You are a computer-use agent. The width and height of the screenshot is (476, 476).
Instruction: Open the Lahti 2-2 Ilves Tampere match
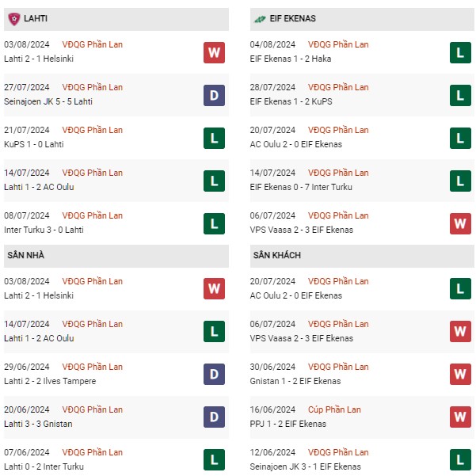[50, 381]
